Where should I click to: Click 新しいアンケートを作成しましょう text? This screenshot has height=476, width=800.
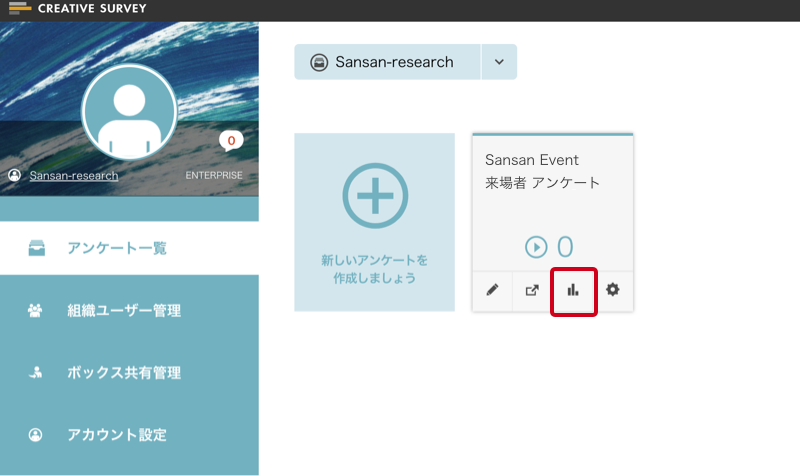tap(374, 269)
